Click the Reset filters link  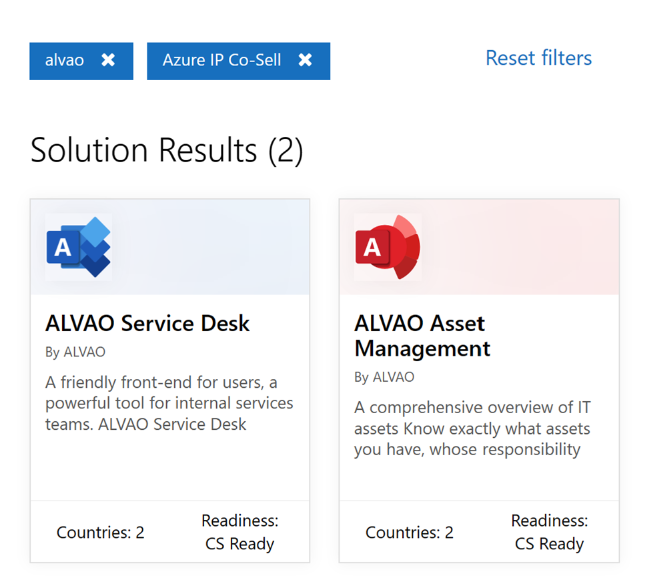(538, 58)
